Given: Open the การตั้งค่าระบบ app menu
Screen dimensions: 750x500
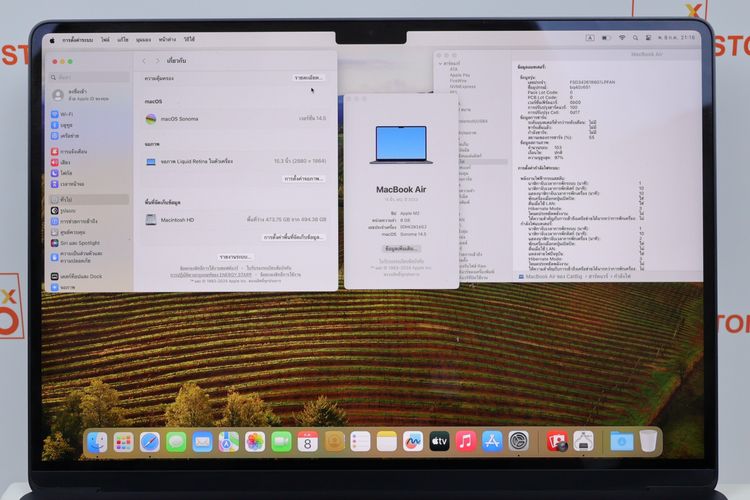Looking at the screenshot, I should [77, 40].
